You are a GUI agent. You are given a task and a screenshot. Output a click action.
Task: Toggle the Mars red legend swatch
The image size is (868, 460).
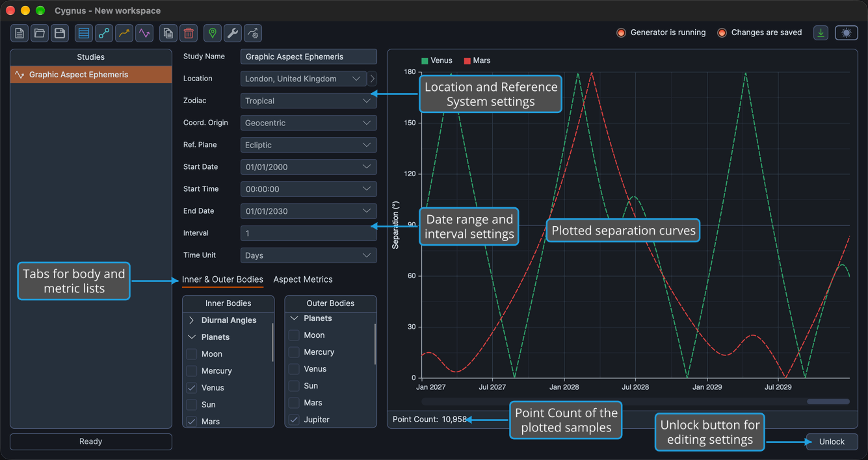pyautogui.click(x=467, y=60)
